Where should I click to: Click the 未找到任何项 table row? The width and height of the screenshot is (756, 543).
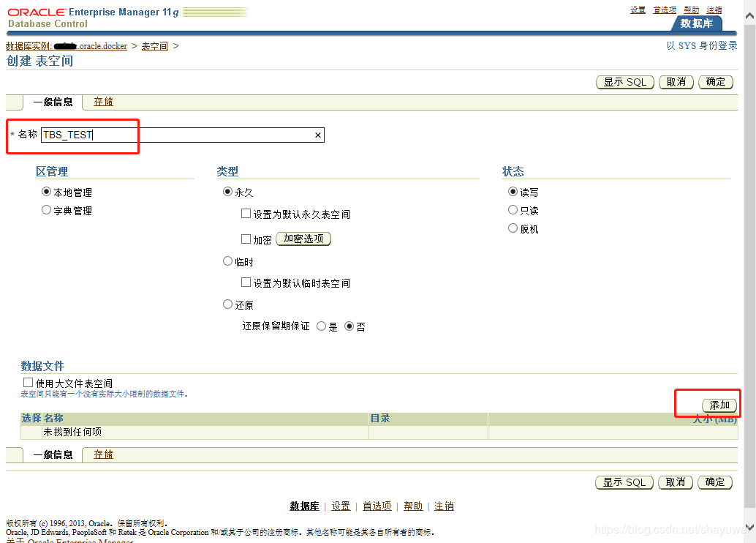coord(379,432)
